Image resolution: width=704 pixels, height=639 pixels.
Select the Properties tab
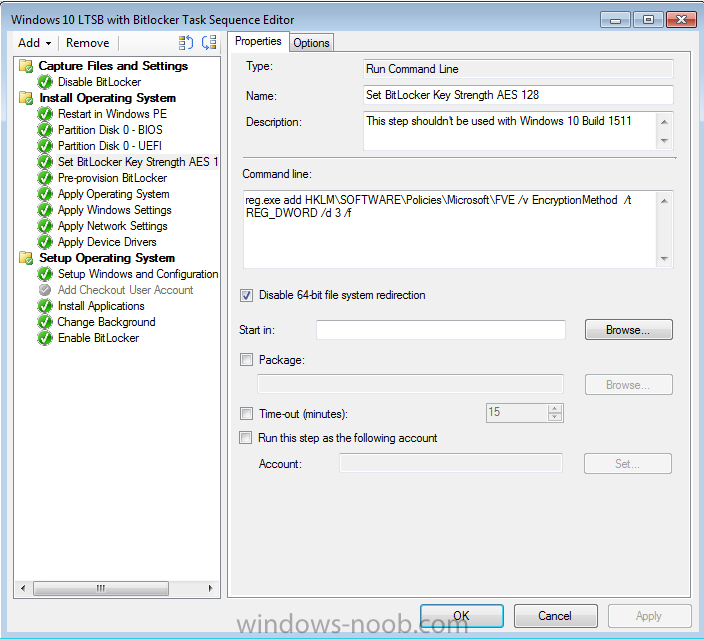pyautogui.click(x=258, y=41)
